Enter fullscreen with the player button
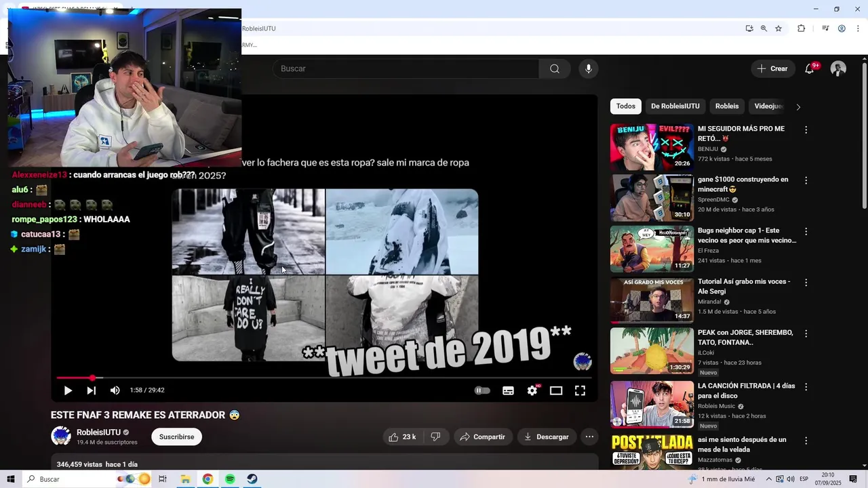This screenshot has width=868, height=488. 580,390
